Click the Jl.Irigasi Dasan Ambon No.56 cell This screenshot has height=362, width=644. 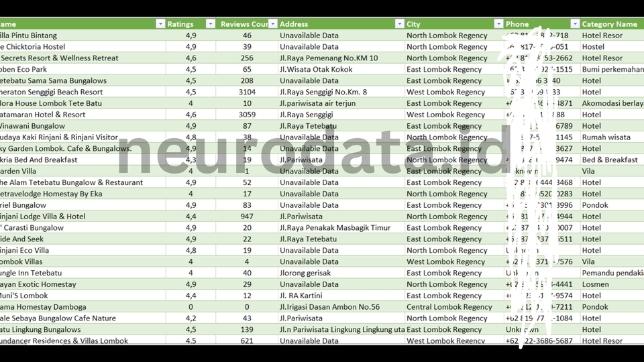329,307
